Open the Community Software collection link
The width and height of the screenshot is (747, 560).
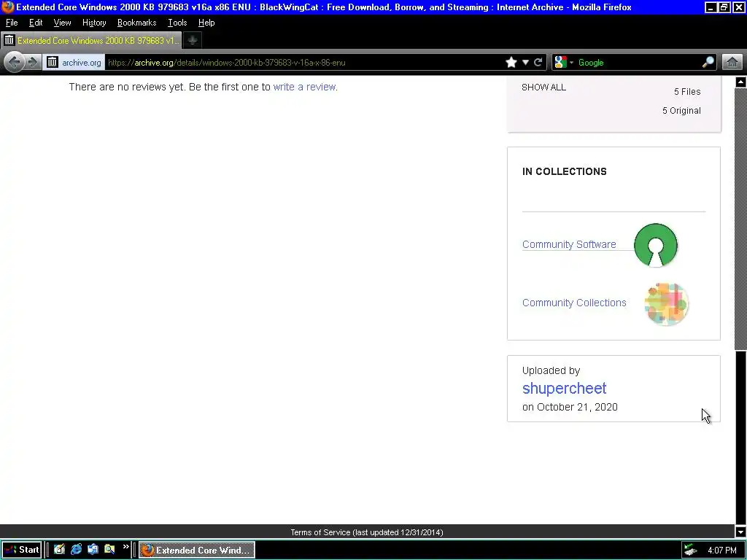[x=569, y=244]
